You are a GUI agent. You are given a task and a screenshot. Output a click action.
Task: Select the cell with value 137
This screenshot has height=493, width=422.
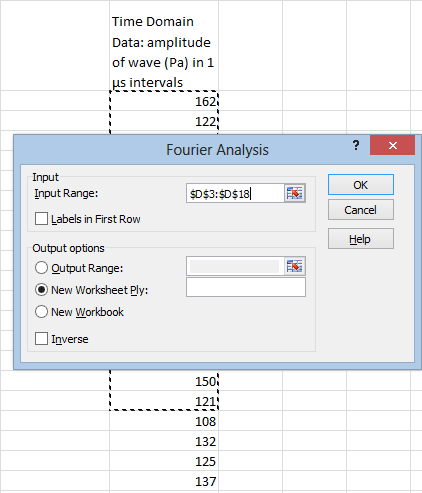[164, 481]
